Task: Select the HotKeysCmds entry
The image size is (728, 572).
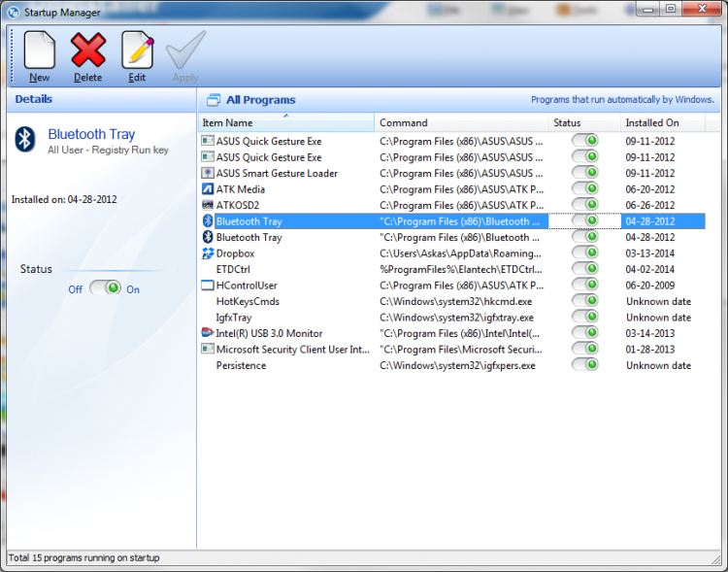Action: [248, 302]
